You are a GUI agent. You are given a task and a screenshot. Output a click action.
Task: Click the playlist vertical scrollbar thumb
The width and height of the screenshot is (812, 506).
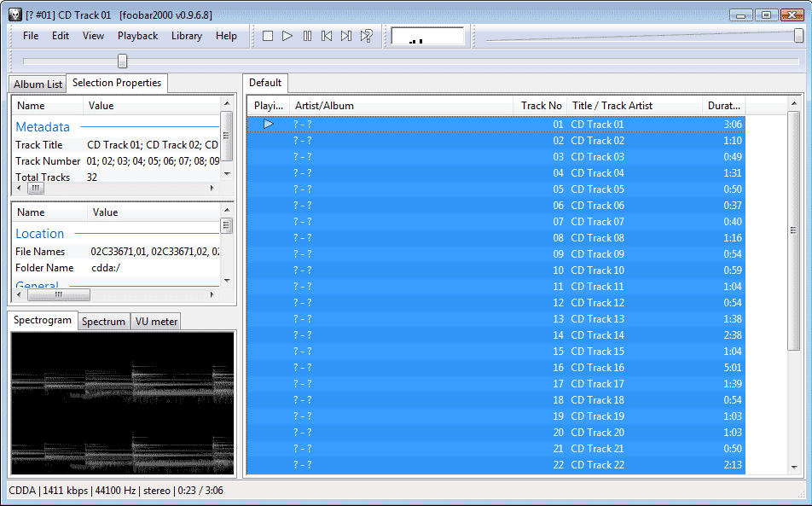[x=794, y=230]
